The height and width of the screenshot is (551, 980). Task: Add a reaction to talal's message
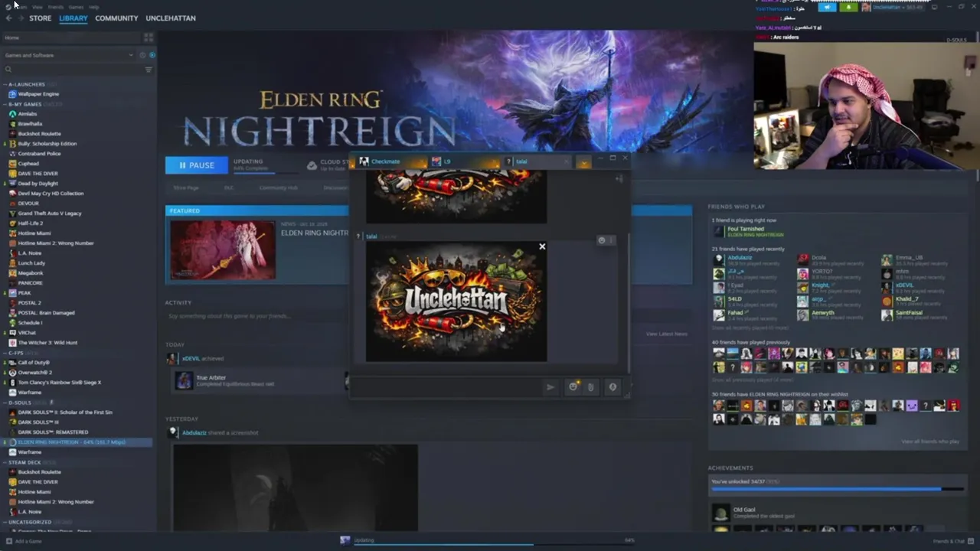(x=602, y=240)
